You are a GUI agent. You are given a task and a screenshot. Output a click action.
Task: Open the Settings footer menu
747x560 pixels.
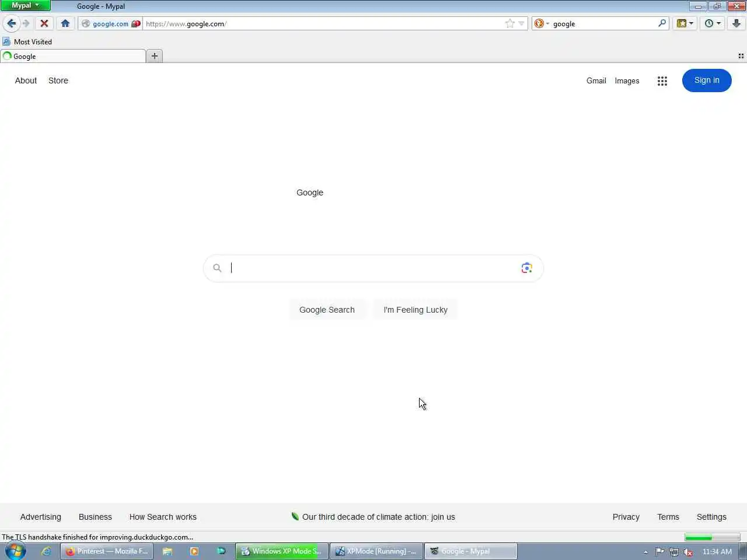(711, 517)
